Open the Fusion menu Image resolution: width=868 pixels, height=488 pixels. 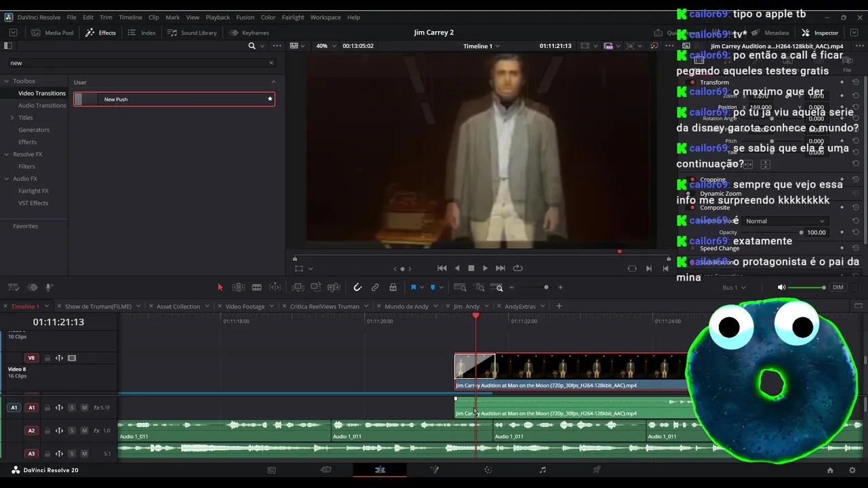[x=245, y=17]
